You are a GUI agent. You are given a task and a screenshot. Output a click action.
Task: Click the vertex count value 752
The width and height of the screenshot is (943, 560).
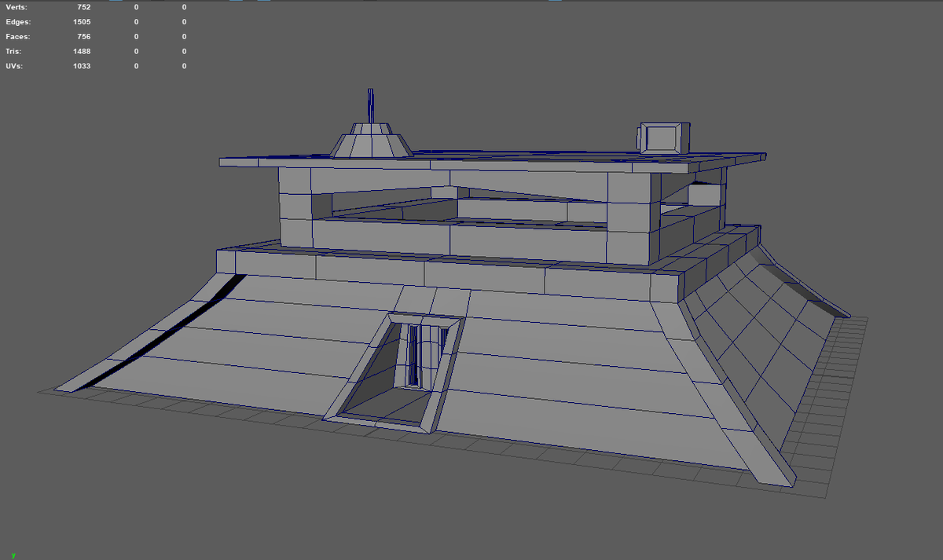pyautogui.click(x=83, y=7)
